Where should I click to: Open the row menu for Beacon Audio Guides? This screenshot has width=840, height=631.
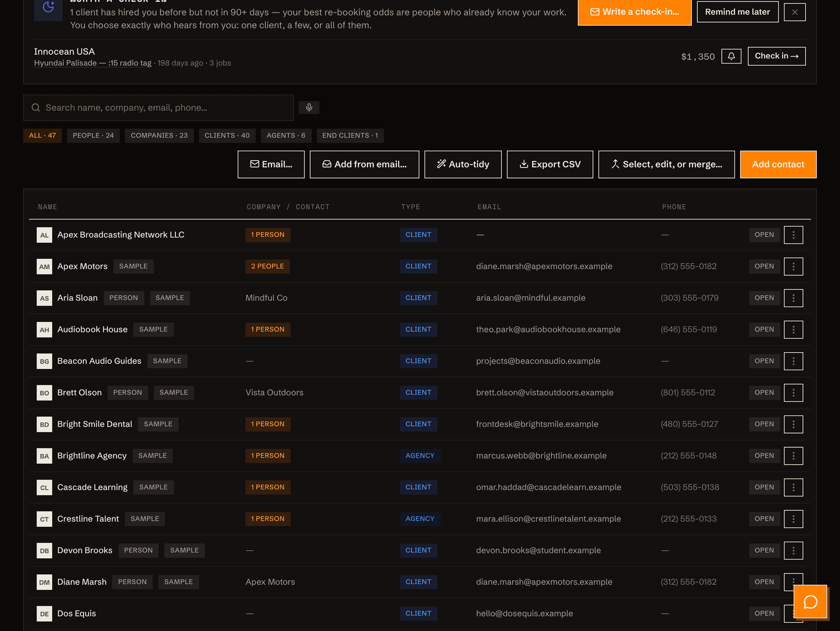click(x=793, y=361)
